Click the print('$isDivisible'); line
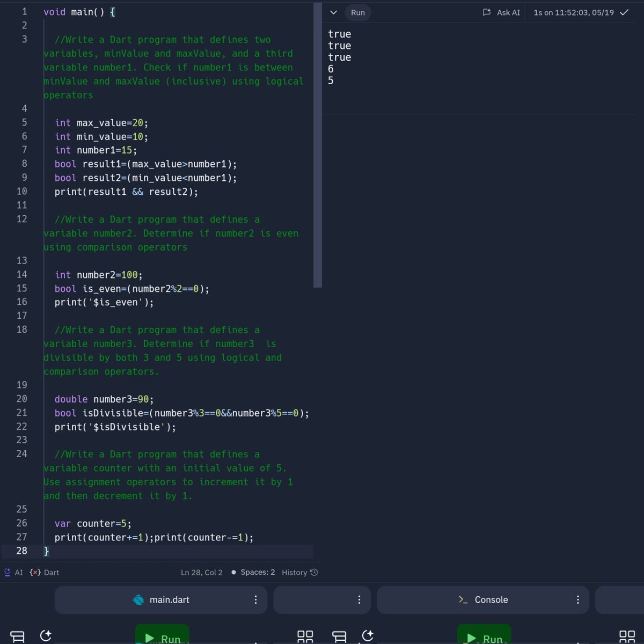Image resolution: width=644 pixels, height=644 pixels. (x=115, y=427)
